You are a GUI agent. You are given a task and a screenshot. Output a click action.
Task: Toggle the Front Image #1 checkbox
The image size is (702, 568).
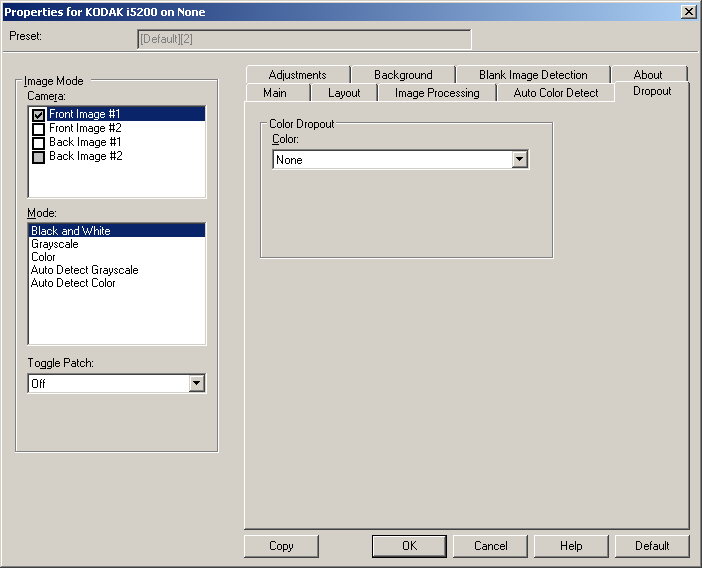pyautogui.click(x=39, y=115)
